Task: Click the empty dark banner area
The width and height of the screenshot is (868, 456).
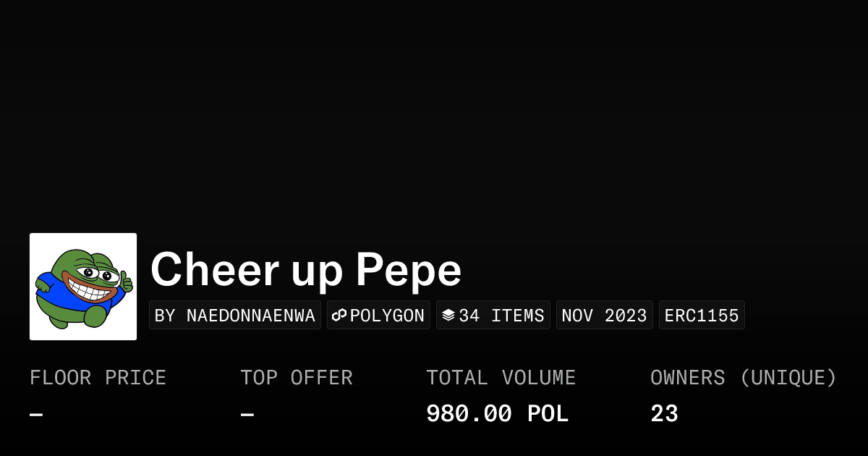Action: pos(434,109)
